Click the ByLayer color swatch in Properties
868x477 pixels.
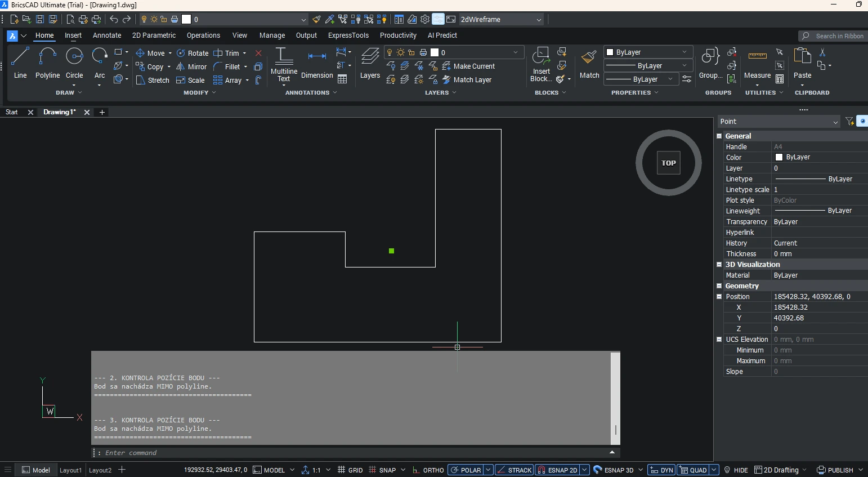click(782, 157)
